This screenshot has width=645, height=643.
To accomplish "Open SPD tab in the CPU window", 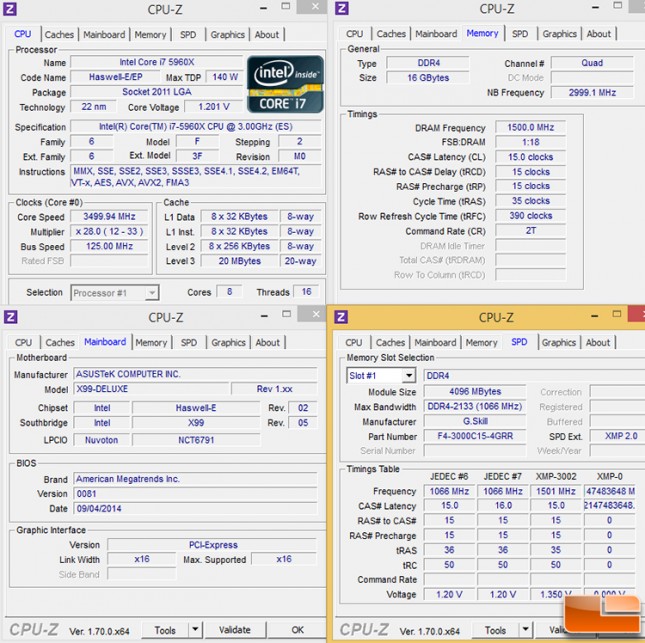I will point(188,35).
